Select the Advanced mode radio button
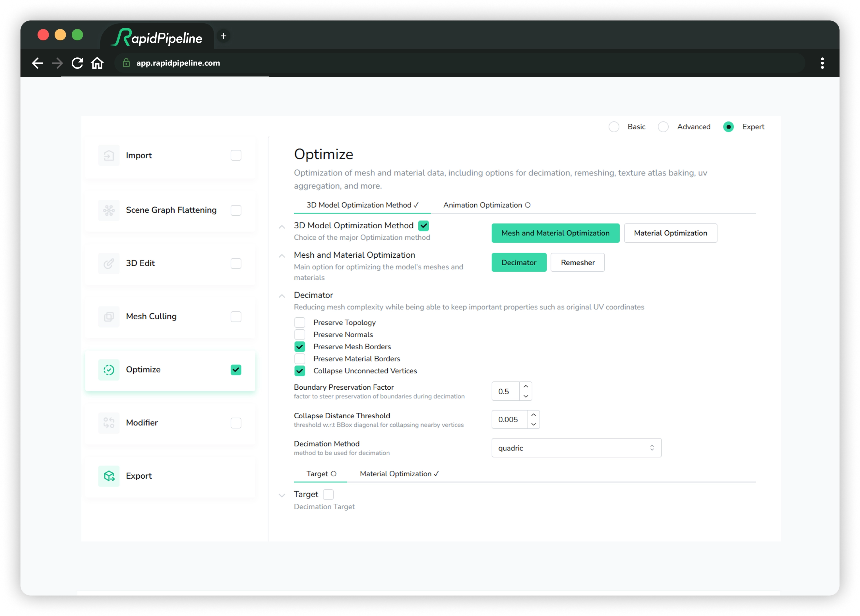This screenshot has height=616, width=860. tap(663, 127)
